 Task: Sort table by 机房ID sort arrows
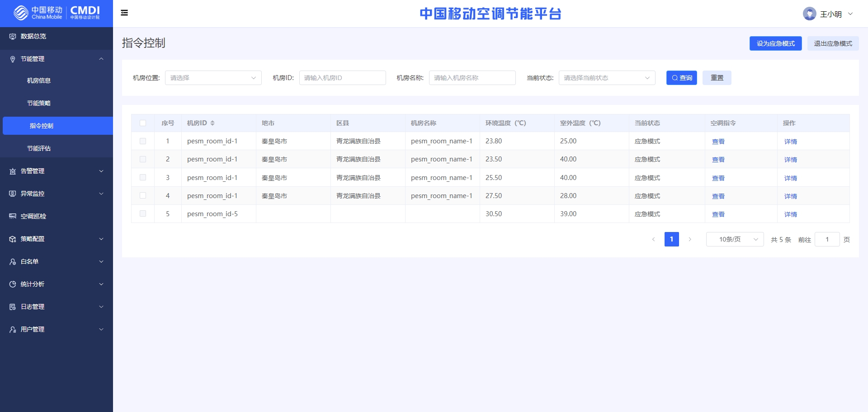click(x=212, y=123)
